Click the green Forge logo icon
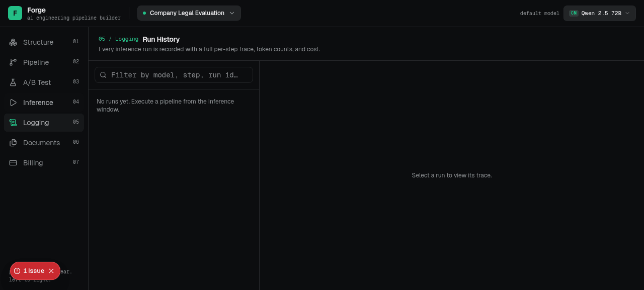The height and width of the screenshot is (290, 644). click(15, 13)
